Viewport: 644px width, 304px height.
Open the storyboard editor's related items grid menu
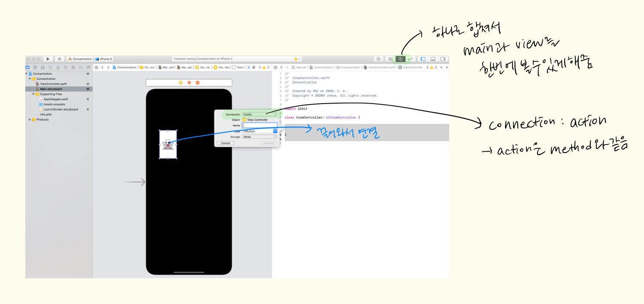[x=97, y=68]
